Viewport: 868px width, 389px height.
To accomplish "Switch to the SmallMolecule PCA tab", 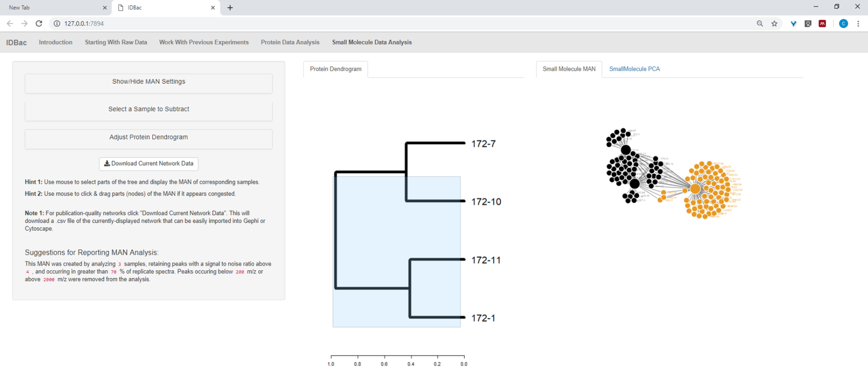I will (634, 69).
